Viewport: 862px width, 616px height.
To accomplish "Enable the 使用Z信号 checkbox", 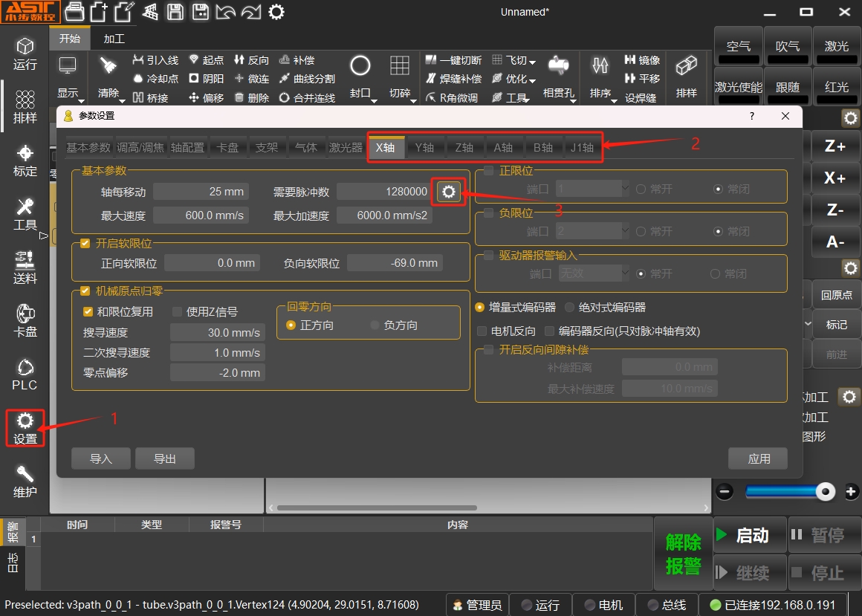I will click(178, 312).
